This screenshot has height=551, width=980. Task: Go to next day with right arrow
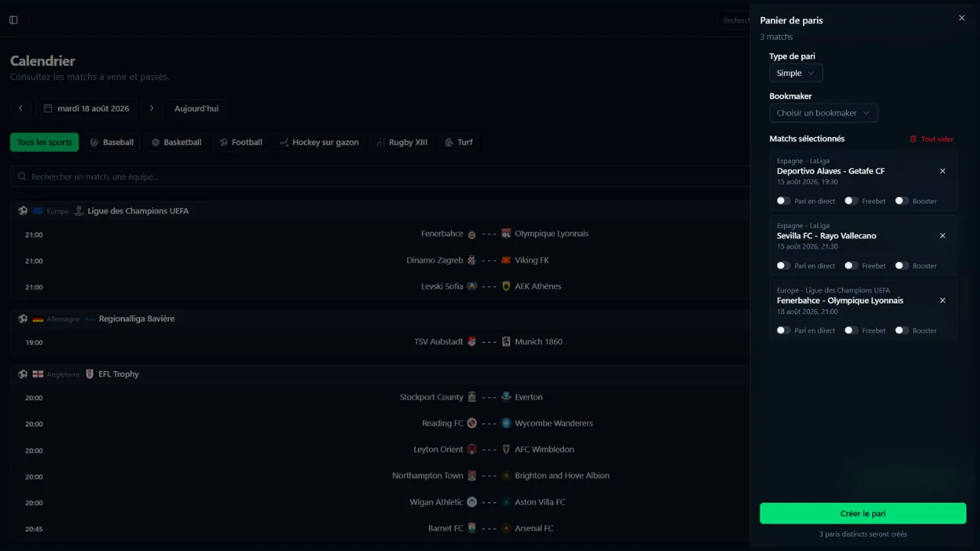pos(152,109)
